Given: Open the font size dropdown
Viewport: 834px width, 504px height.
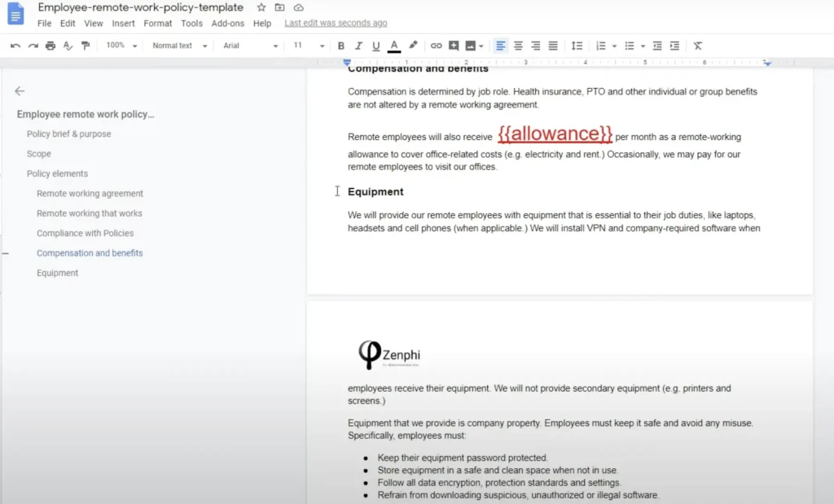Looking at the screenshot, I should 309,46.
